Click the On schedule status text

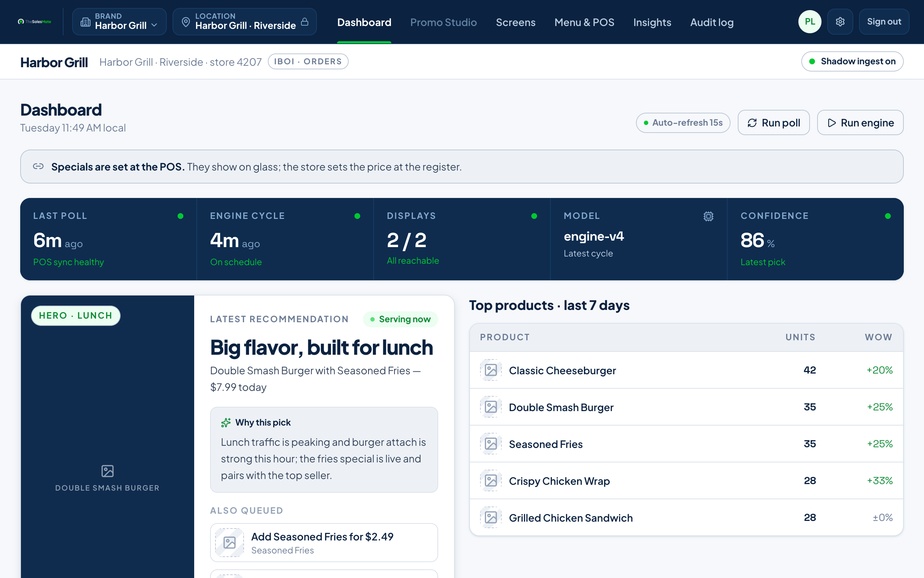236,262
